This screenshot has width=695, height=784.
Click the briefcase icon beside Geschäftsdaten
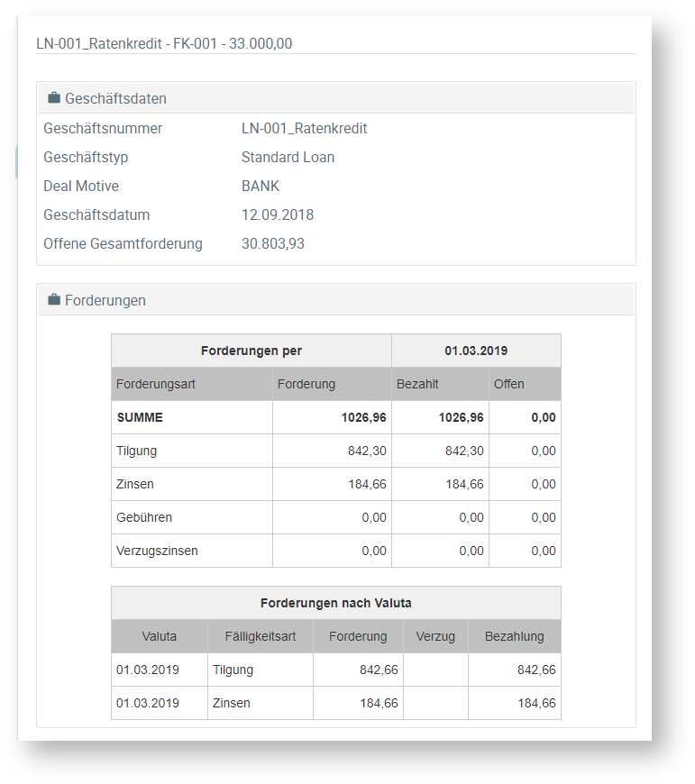tap(54, 98)
